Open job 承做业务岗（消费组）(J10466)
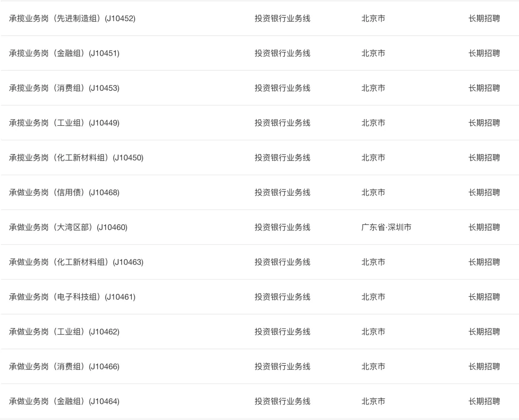The height and width of the screenshot is (420, 519). coord(64,366)
